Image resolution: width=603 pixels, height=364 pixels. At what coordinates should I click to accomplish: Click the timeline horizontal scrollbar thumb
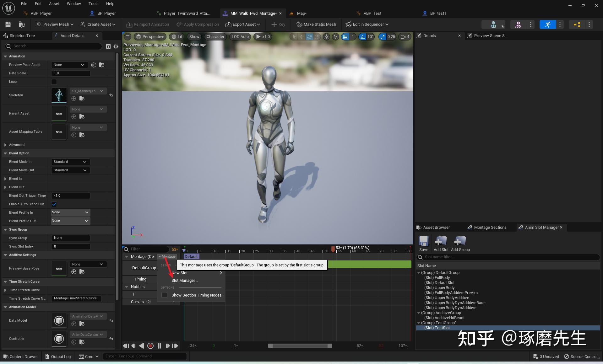300,346
